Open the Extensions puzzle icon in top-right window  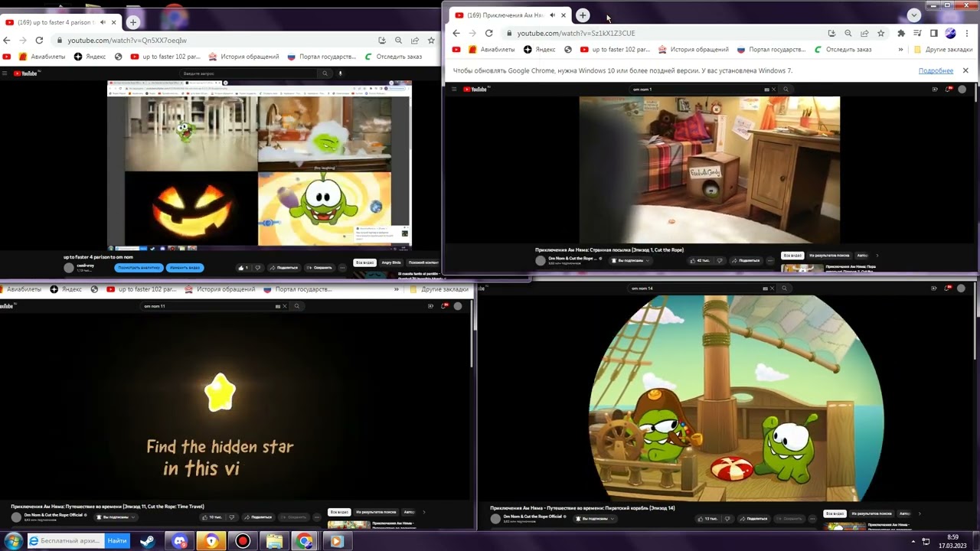tap(901, 33)
